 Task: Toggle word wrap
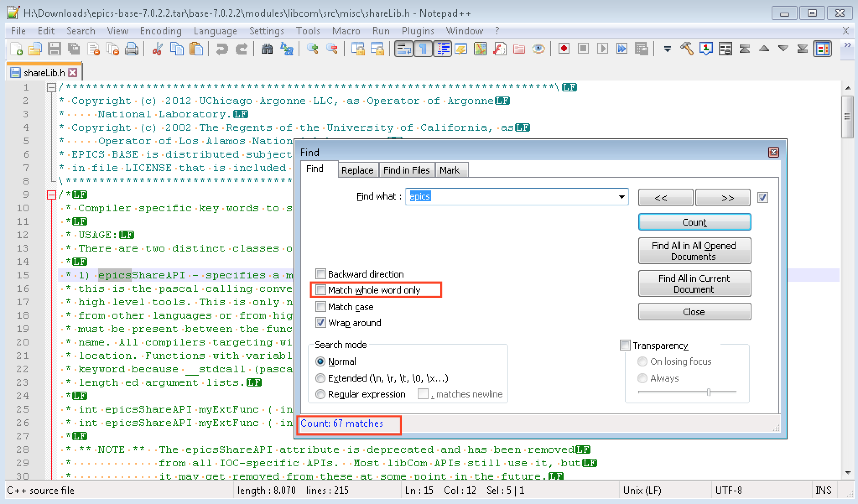[403, 49]
